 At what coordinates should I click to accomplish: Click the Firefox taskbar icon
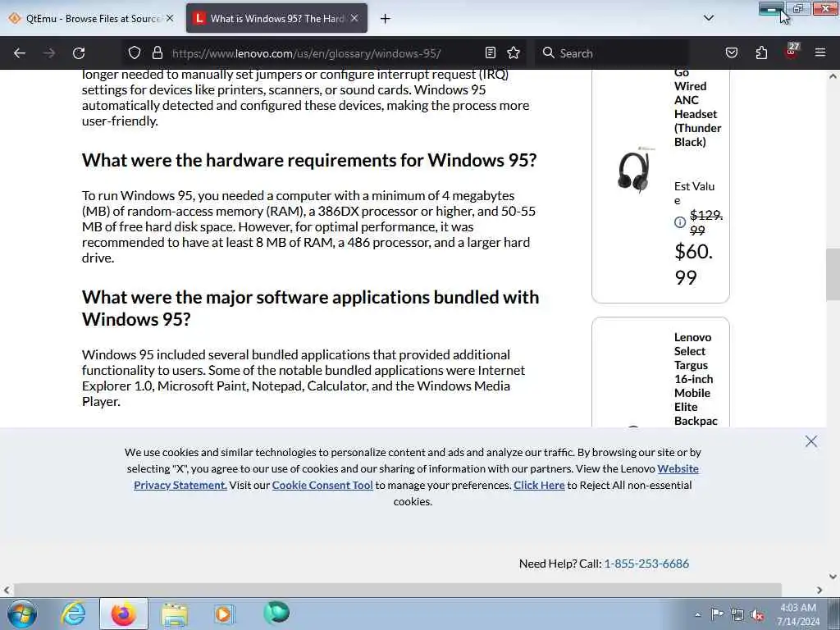coord(123,614)
